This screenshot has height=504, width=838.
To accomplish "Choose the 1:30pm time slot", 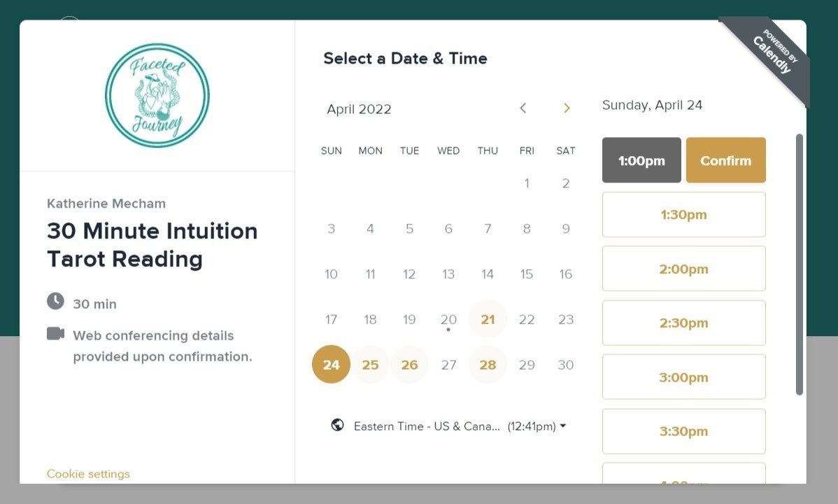I will 683,215.
